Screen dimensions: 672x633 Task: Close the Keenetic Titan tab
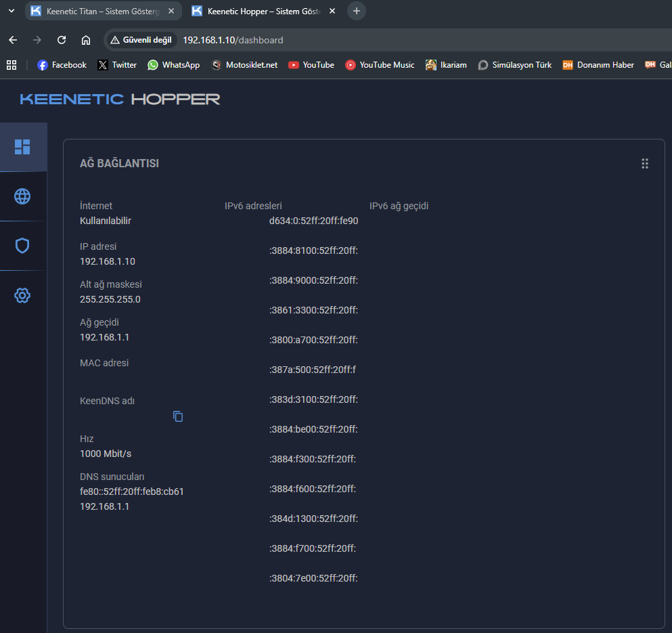[x=171, y=11]
